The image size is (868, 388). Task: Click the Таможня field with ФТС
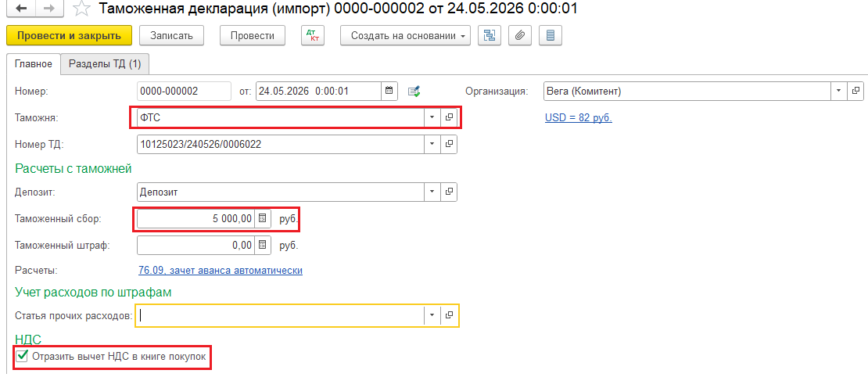pos(280,117)
